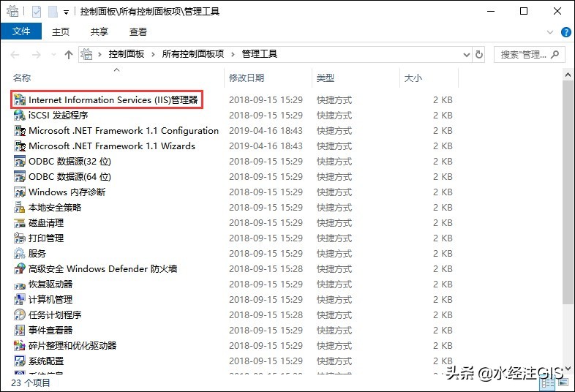Click the Help question mark icon
The height and width of the screenshot is (392, 575).
(565, 32)
